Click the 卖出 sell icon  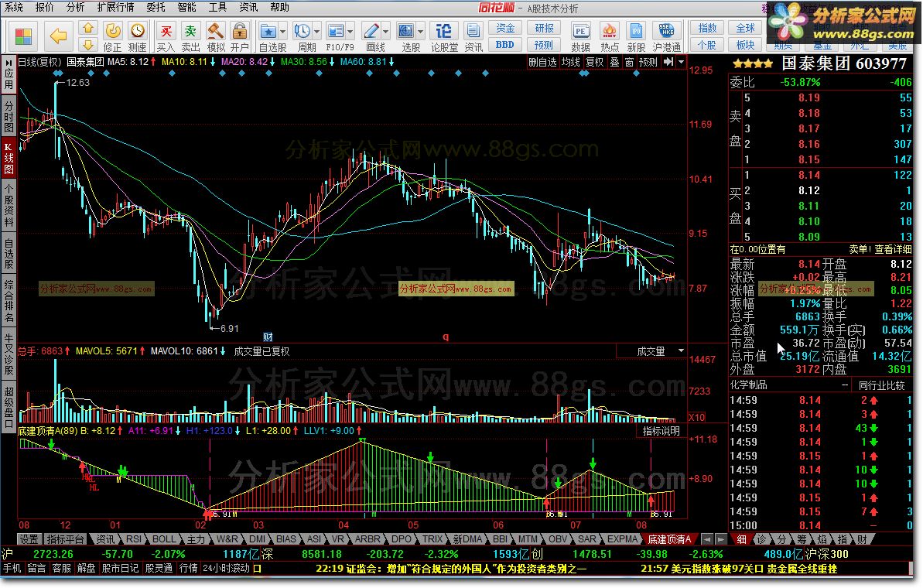pyautogui.click(x=190, y=31)
